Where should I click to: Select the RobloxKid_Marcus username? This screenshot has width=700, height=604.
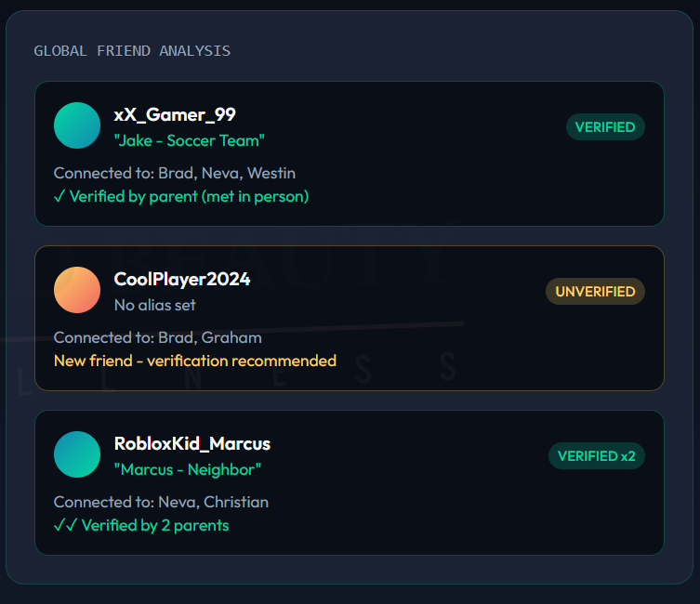(192, 444)
